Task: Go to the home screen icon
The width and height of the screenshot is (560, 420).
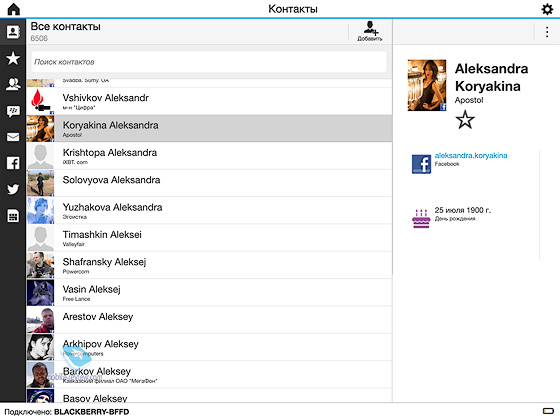Action: [14, 9]
